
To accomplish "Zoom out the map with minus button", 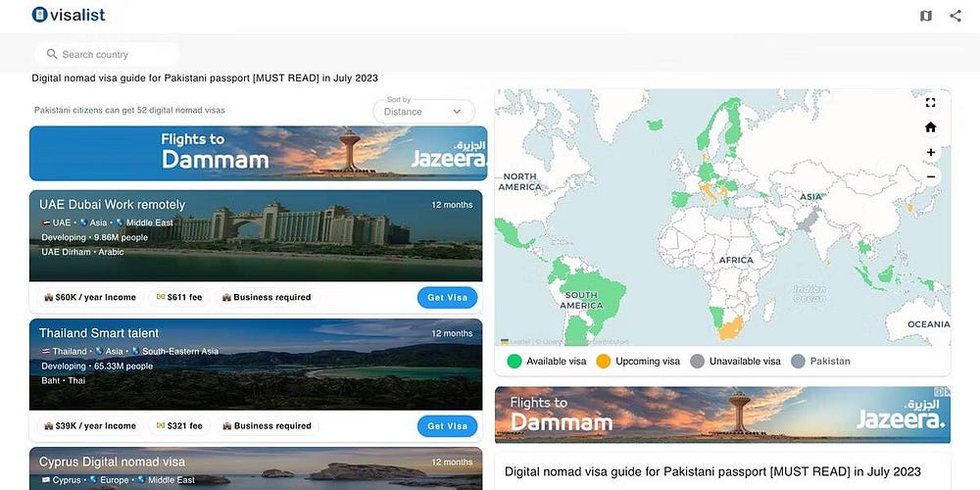I will (930, 176).
